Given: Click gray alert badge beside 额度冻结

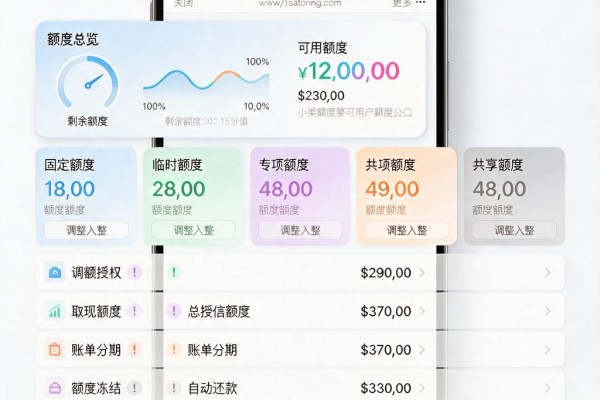Looking at the screenshot, I should tap(134, 388).
